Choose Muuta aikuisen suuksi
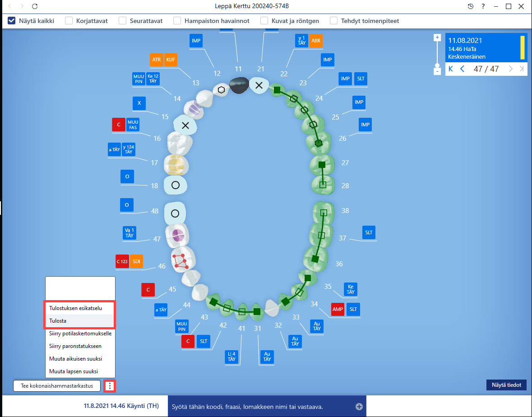The height and width of the screenshot is (417, 532). (80, 359)
